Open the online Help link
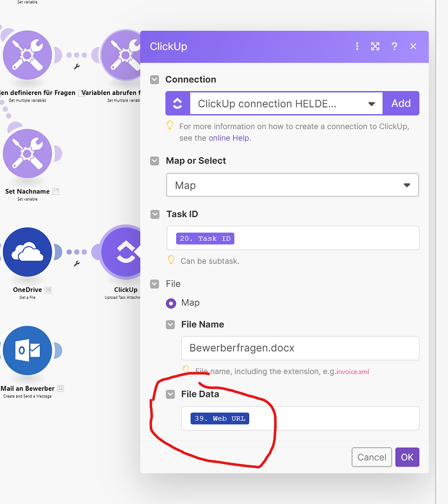 pos(228,138)
